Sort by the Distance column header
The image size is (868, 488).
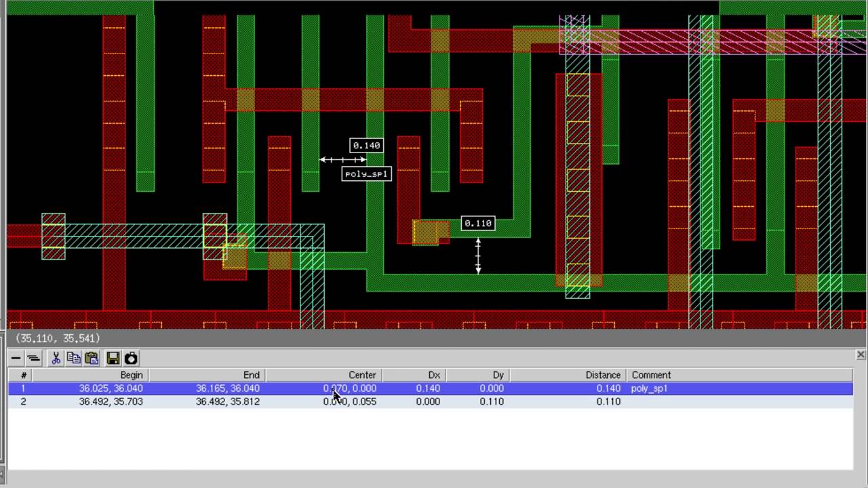click(x=568, y=375)
